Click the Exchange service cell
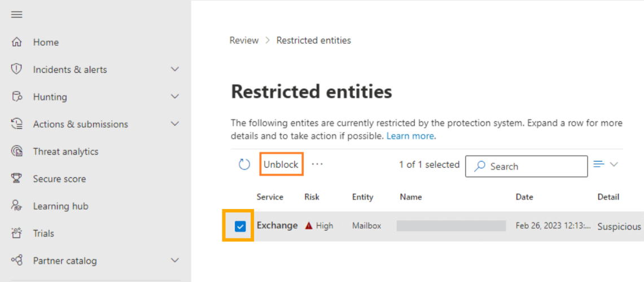The height and width of the screenshot is (282, 644). [277, 225]
